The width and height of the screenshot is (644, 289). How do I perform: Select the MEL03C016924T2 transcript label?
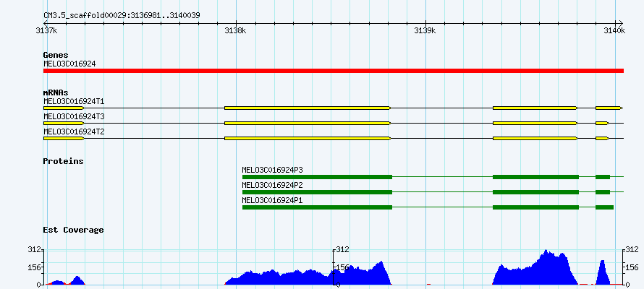(x=74, y=132)
